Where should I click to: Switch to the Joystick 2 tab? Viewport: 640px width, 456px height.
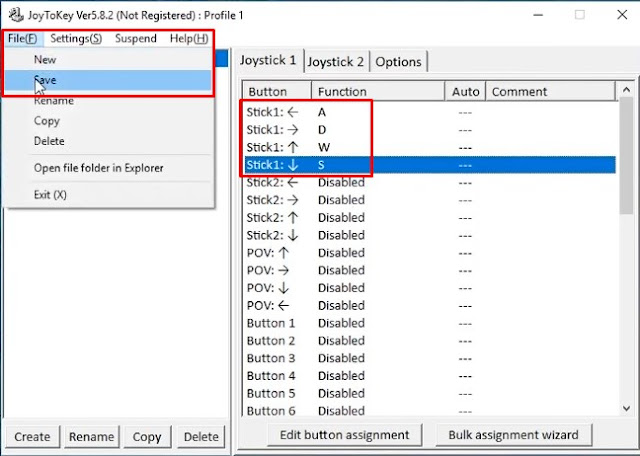[x=336, y=62]
